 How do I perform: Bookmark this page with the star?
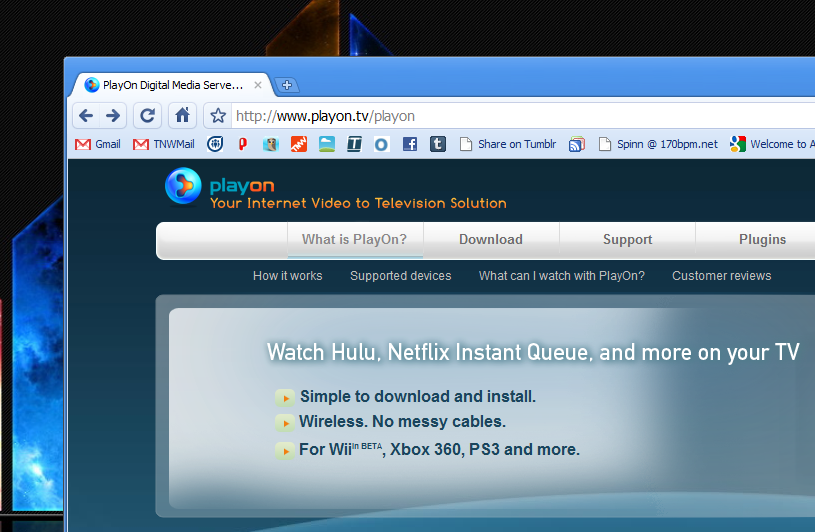pos(218,115)
